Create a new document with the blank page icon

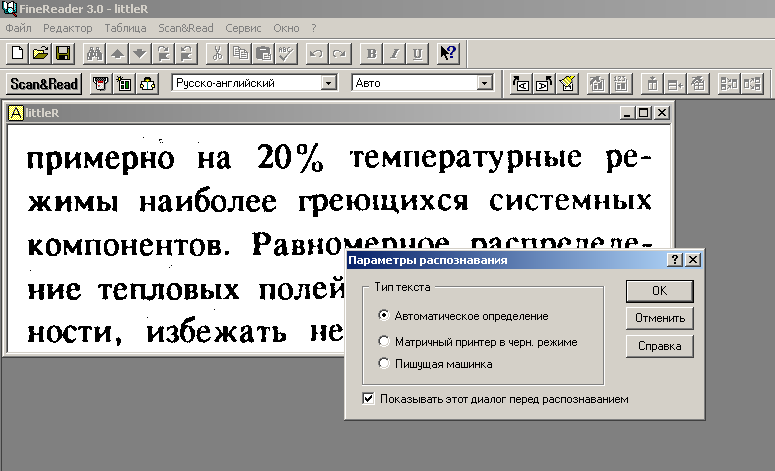[x=17, y=53]
